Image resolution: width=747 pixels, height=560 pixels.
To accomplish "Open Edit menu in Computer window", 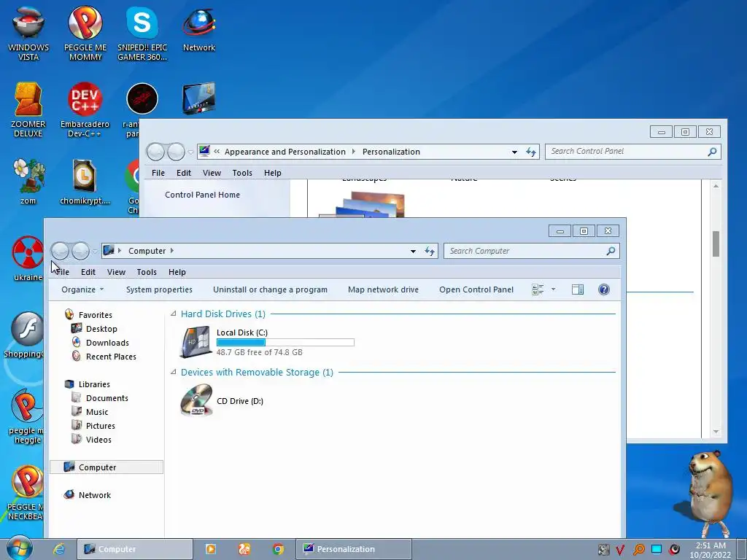I will click(x=88, y=272).
